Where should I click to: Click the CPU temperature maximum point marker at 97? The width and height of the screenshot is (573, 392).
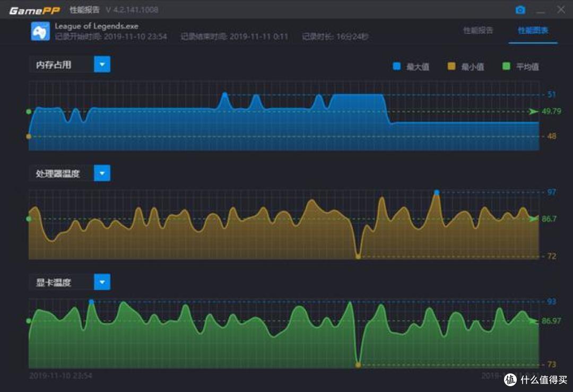tap(437, 192)
